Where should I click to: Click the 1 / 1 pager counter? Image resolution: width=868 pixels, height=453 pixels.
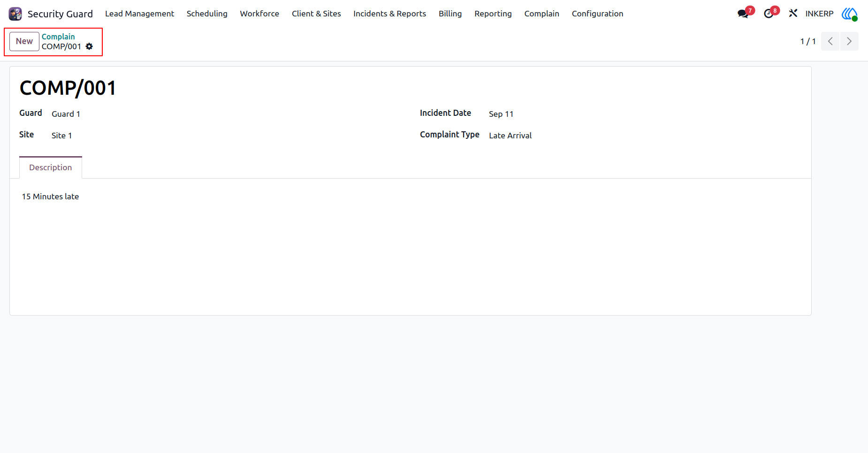click(x=808, y=41)
